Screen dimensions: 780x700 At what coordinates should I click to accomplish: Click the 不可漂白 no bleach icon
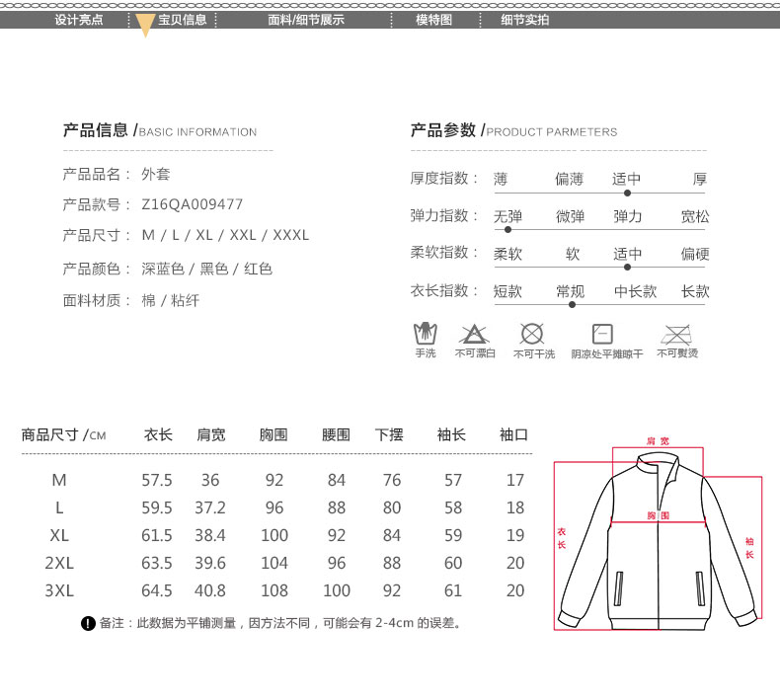(x=474, y=334)
